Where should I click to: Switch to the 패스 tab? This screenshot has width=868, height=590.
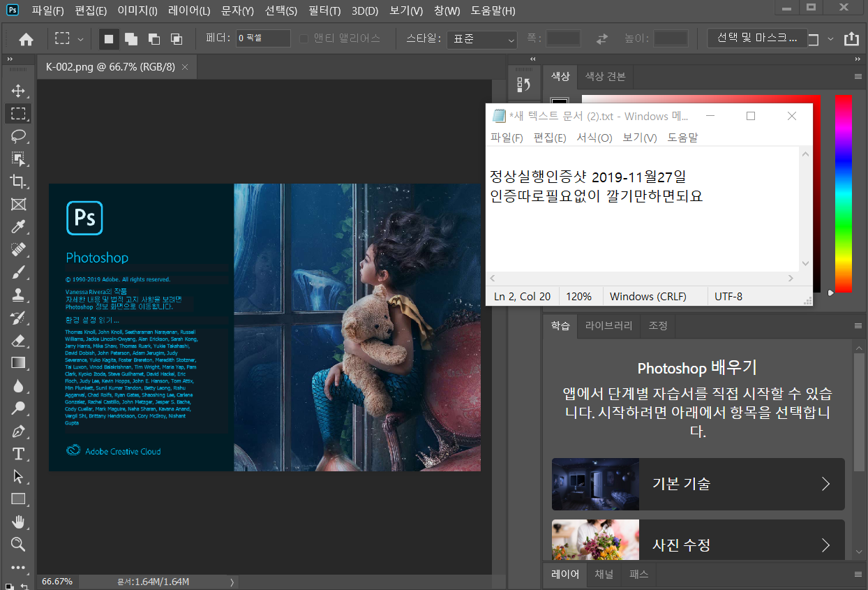[x=639, y=575]
